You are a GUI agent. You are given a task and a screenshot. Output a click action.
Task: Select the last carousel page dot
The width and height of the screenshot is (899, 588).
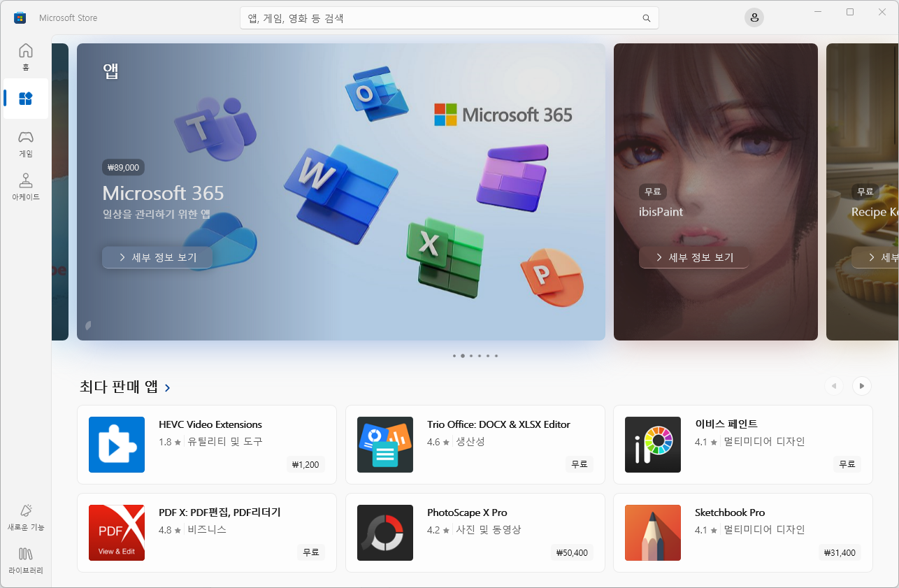(496, 356)
